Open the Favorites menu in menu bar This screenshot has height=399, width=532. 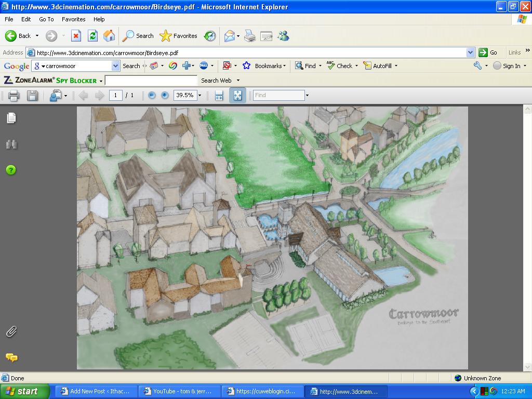click(73, 19)
